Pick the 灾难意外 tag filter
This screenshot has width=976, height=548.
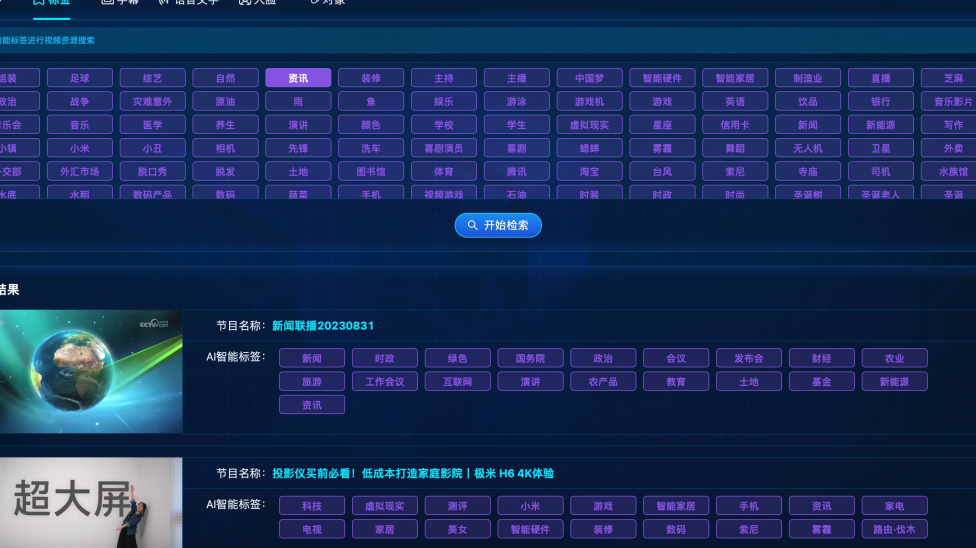click(x=152, y=101)
